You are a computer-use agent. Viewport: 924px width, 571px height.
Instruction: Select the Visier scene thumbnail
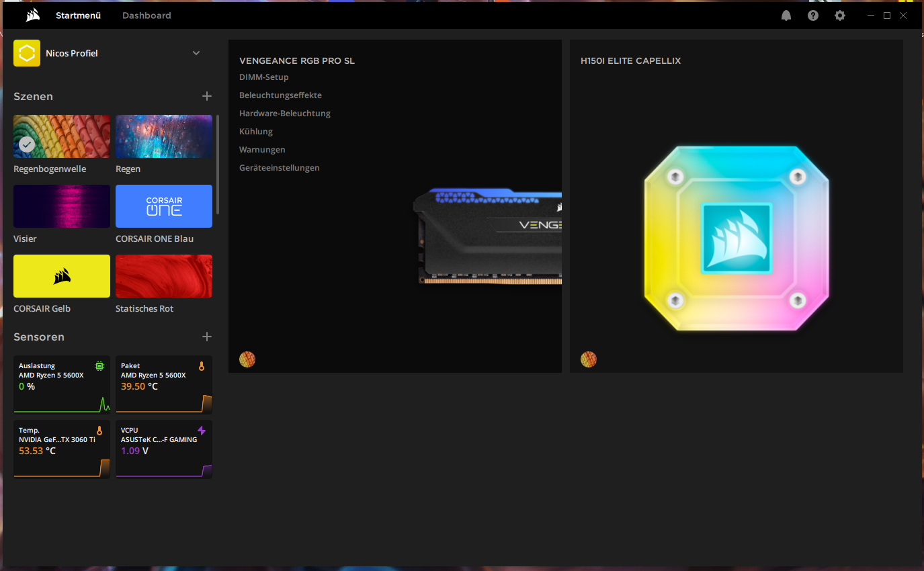coord(62,206)
